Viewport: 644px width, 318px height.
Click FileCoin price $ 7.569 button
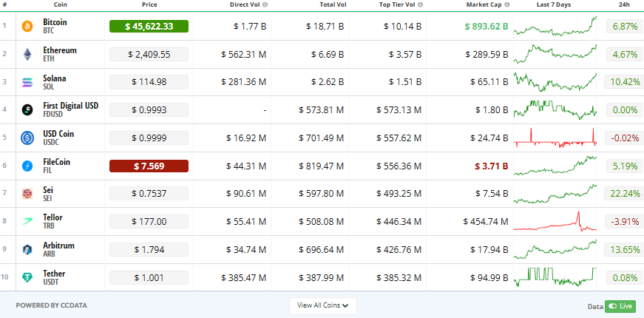coord(149,166)
